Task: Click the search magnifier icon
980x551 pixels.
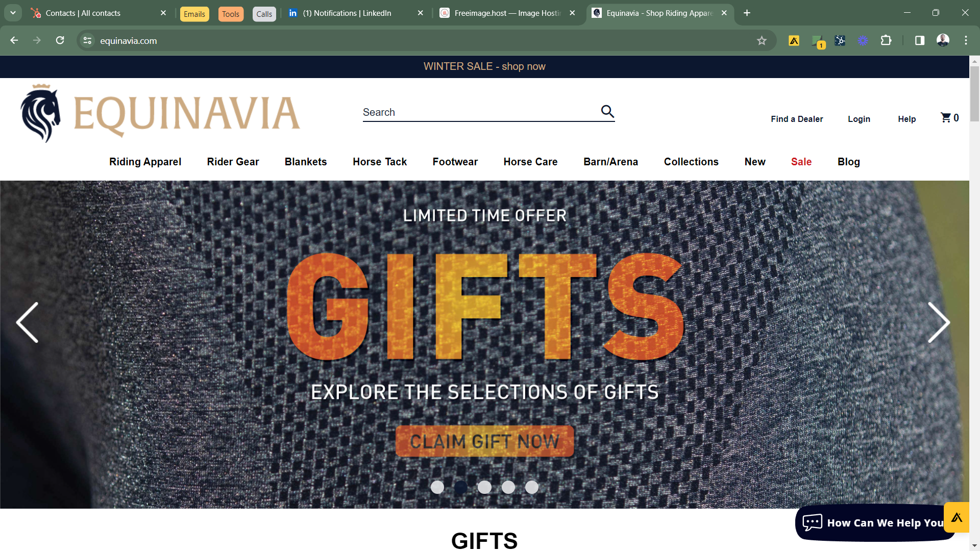Action: 607,111
